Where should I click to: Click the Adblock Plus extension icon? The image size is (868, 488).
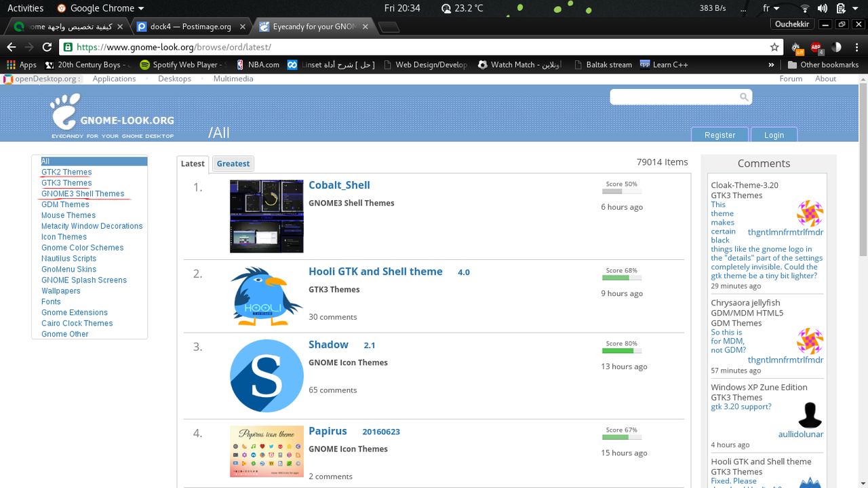coord(816,48)
